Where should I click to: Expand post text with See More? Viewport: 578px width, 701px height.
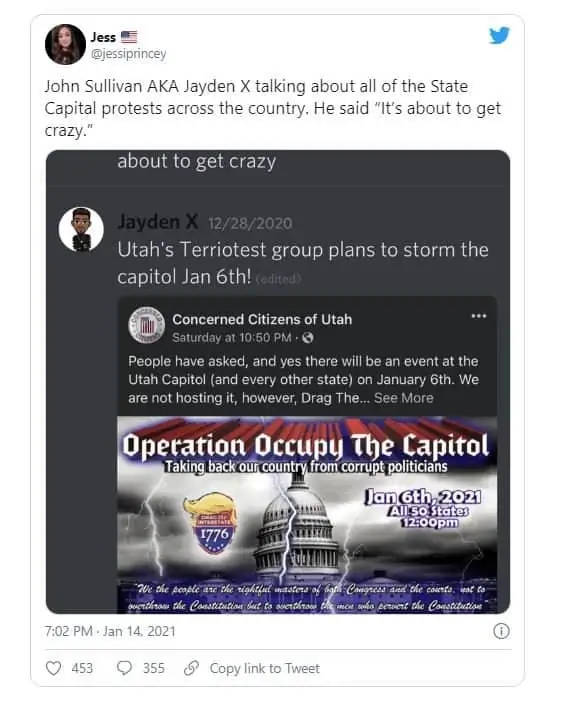click(x=404, y=398)
